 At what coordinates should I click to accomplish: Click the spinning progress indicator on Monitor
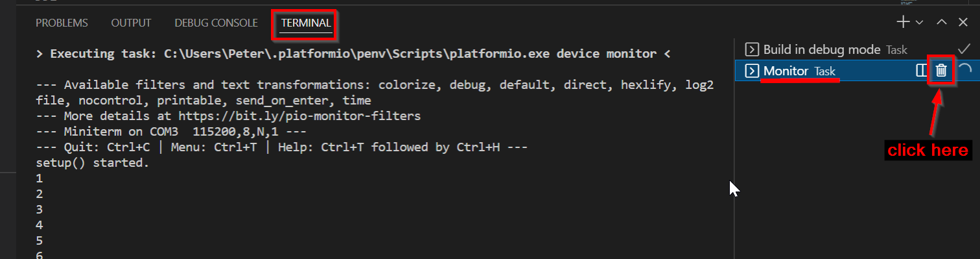964,70
